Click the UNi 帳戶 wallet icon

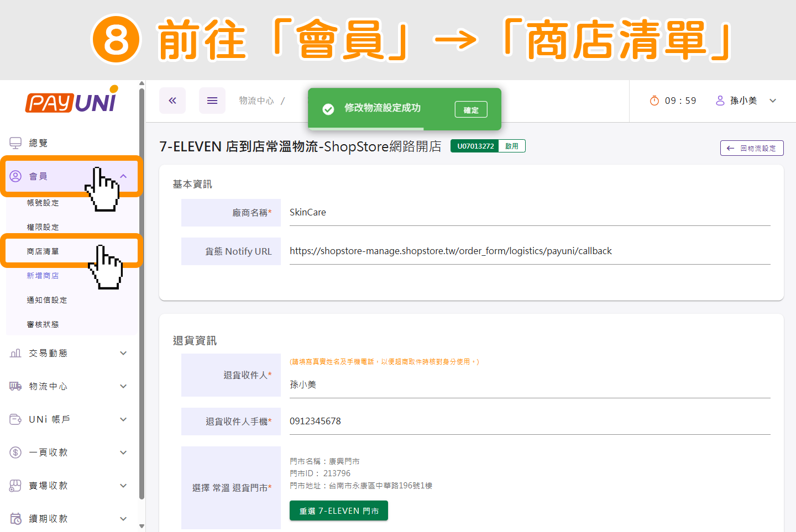tap(15, 419)
